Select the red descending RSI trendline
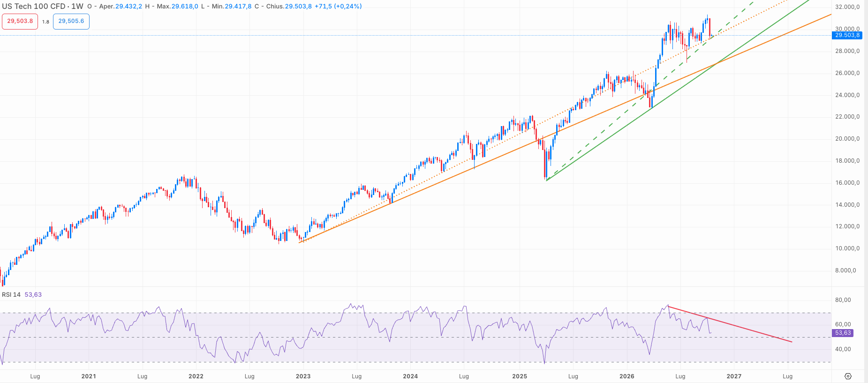 [x=730, y=324]
